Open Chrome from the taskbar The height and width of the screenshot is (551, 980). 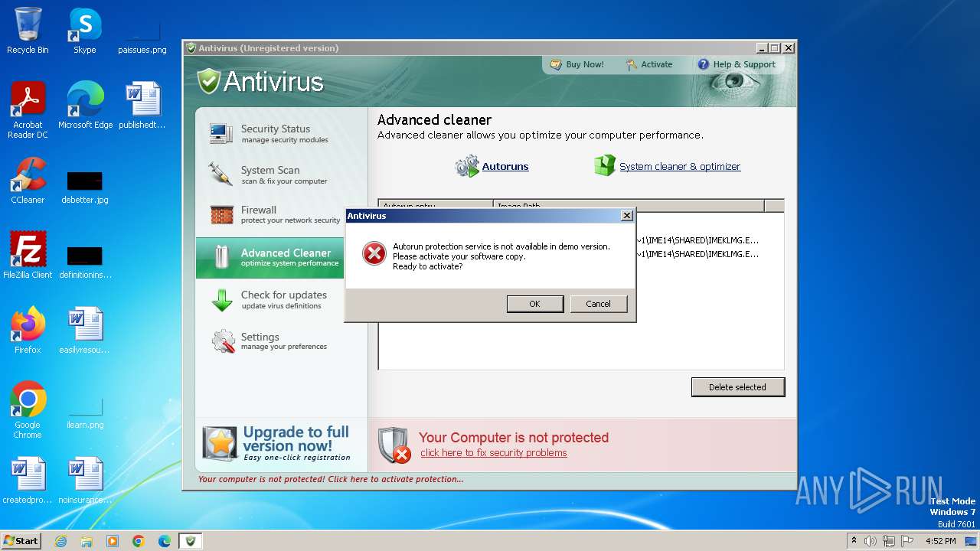[x=139, y=541]
